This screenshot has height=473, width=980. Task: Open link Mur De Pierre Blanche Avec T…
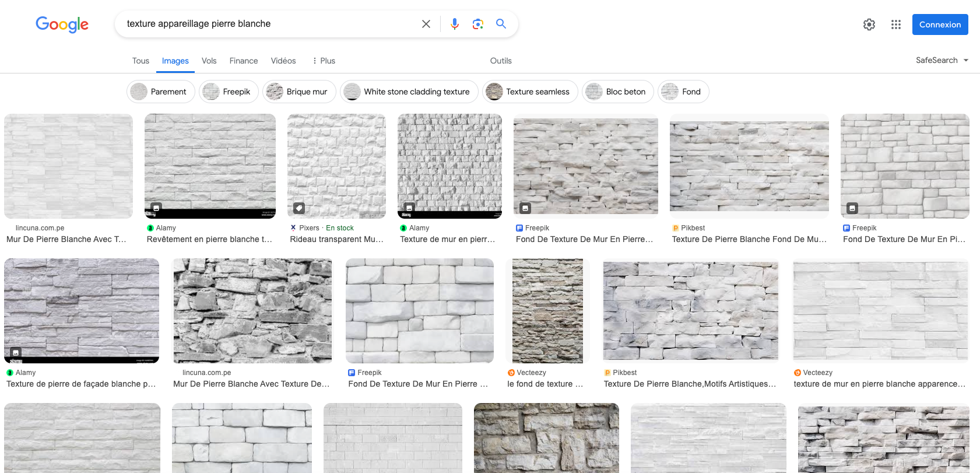point(66,239)
